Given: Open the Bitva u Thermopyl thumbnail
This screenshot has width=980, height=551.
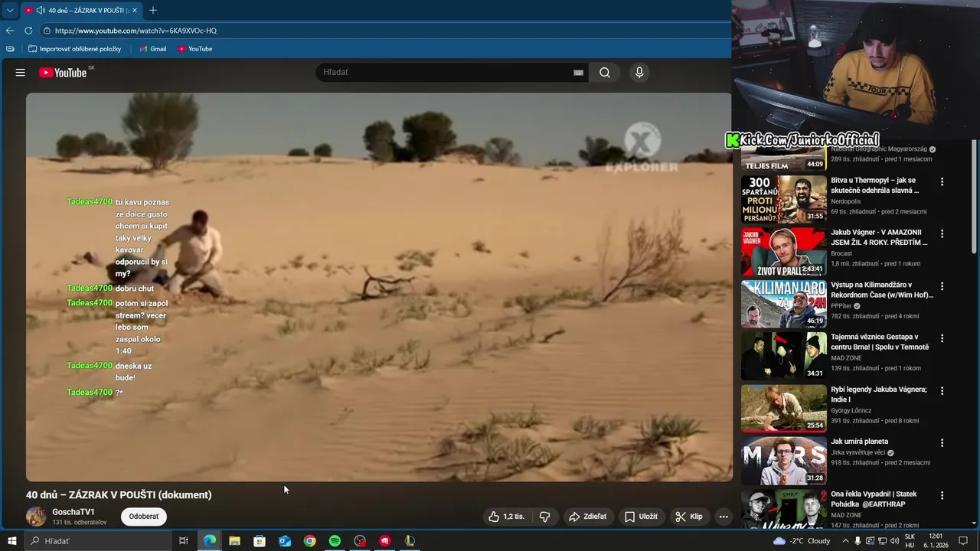Looking at the screenshot, I should coord(783,199).
